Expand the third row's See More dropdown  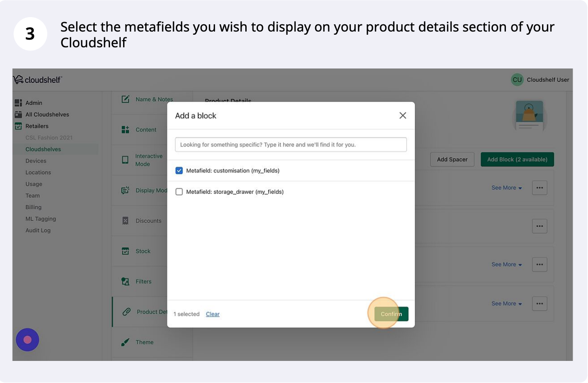click(x=507, y=264)
